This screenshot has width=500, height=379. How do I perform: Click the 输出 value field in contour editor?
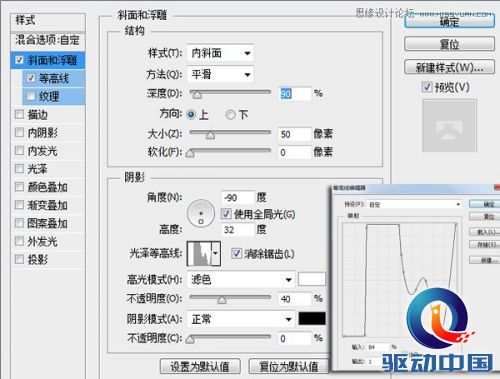click(377, 362)
